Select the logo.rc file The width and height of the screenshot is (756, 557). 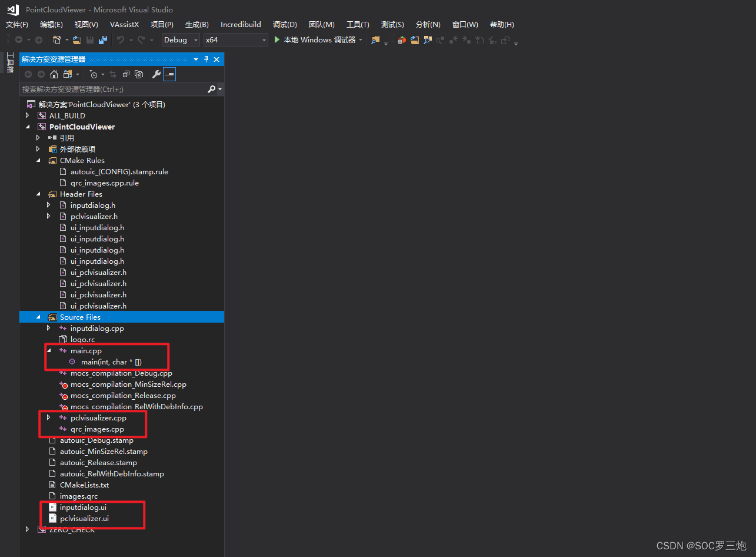[x=82, y=339]
